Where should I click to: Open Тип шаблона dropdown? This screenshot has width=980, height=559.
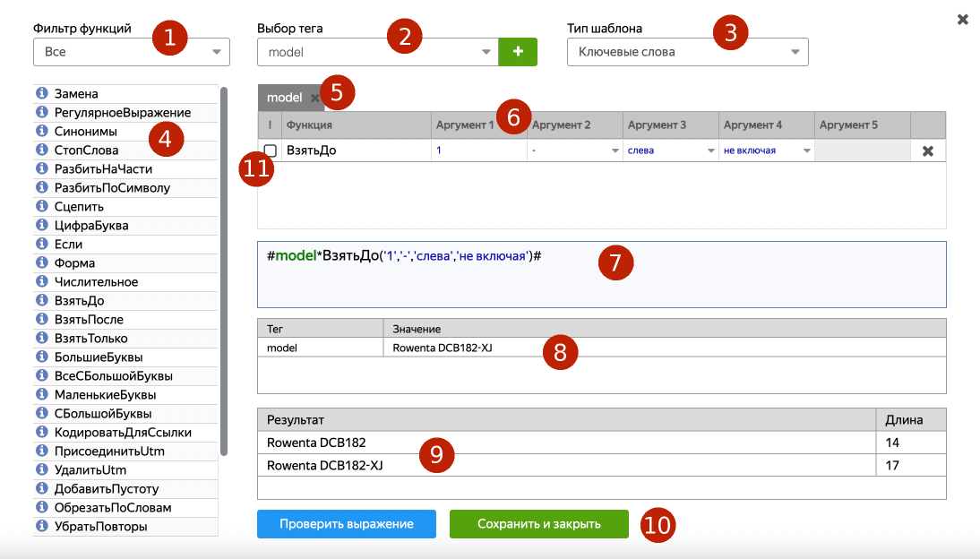point(687,52)
